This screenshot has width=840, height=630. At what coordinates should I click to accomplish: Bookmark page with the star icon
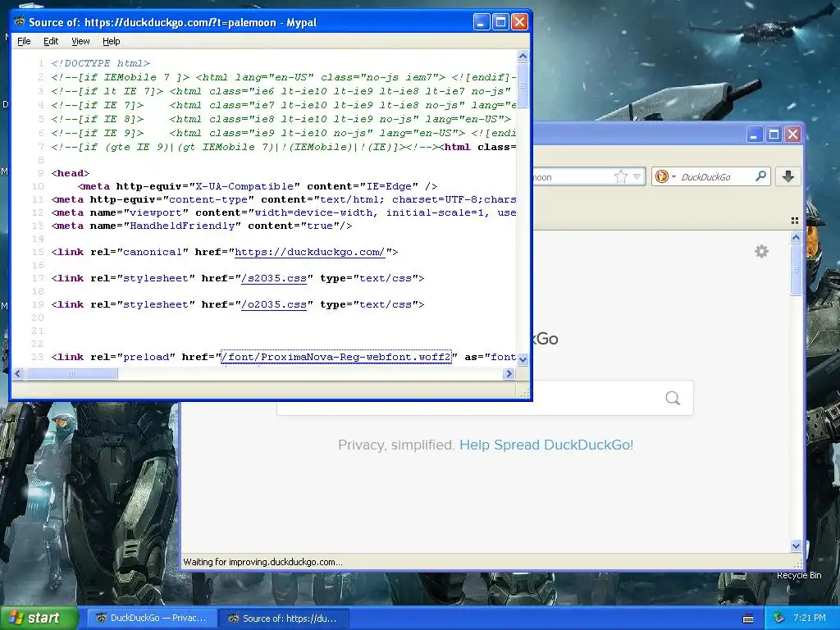[620, 177]
